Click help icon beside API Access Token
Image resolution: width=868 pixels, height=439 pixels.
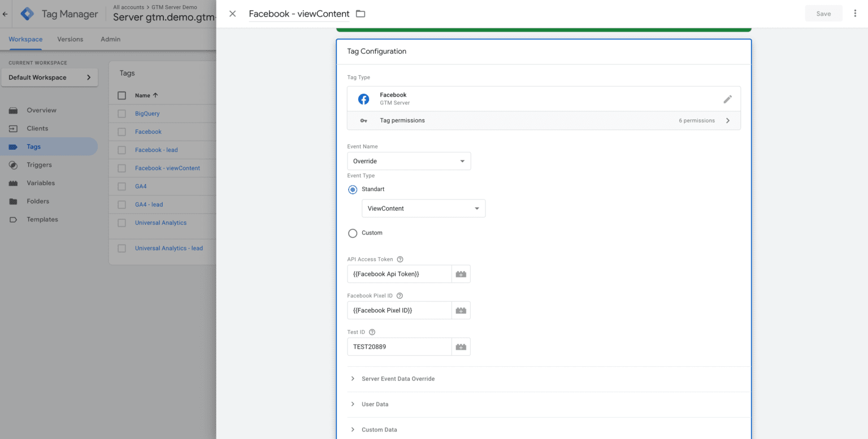[x=400, y=259]
